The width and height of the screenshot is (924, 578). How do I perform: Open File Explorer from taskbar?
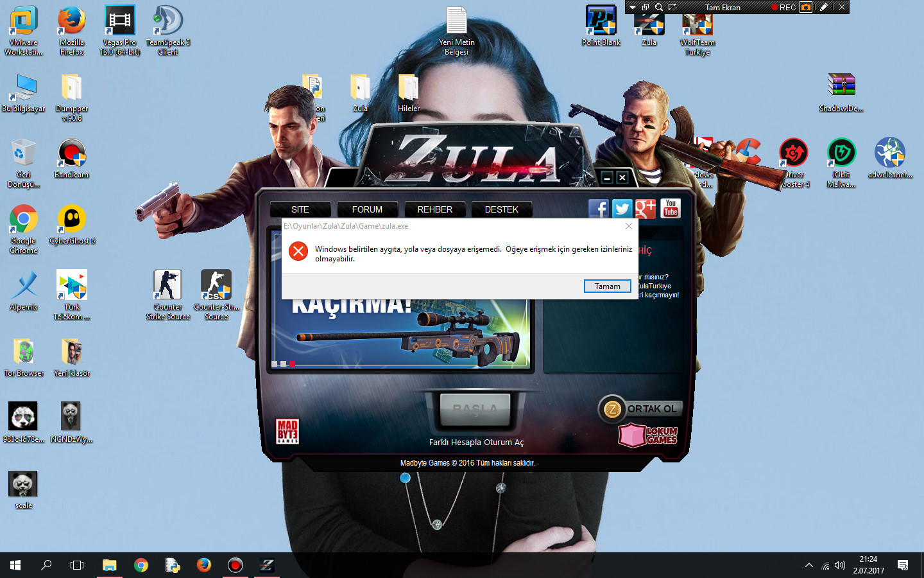click(109, 565)
